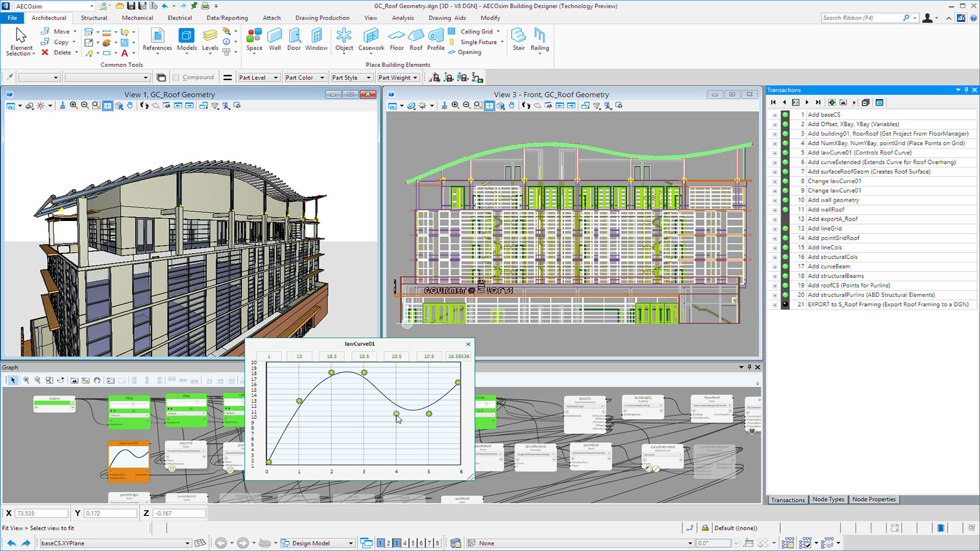Viewport: 980px width, 551px height.
Task: Select the Space placement tool
Action: (254, 41)
